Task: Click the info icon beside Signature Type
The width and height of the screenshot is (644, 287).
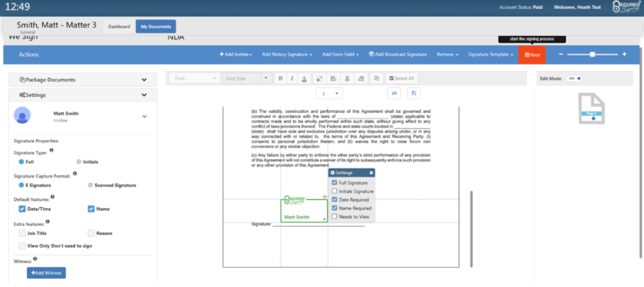Action: tap(52, 150)
